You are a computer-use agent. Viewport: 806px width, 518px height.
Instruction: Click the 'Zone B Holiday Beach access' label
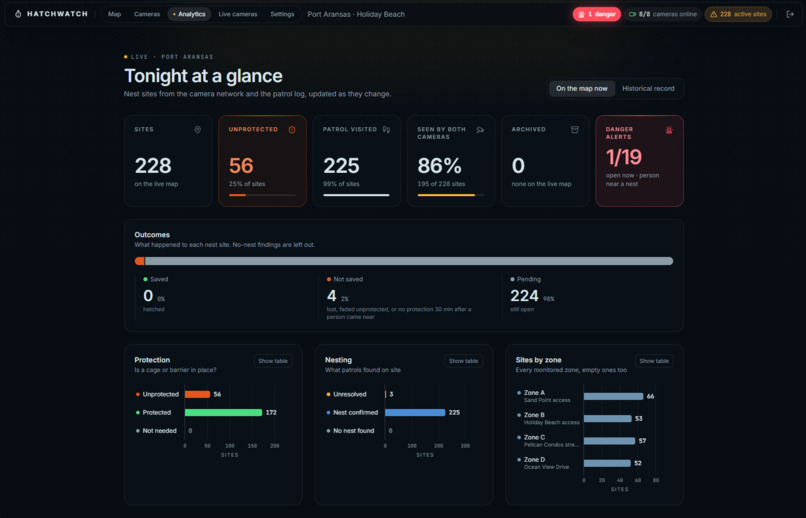point(552,418)
